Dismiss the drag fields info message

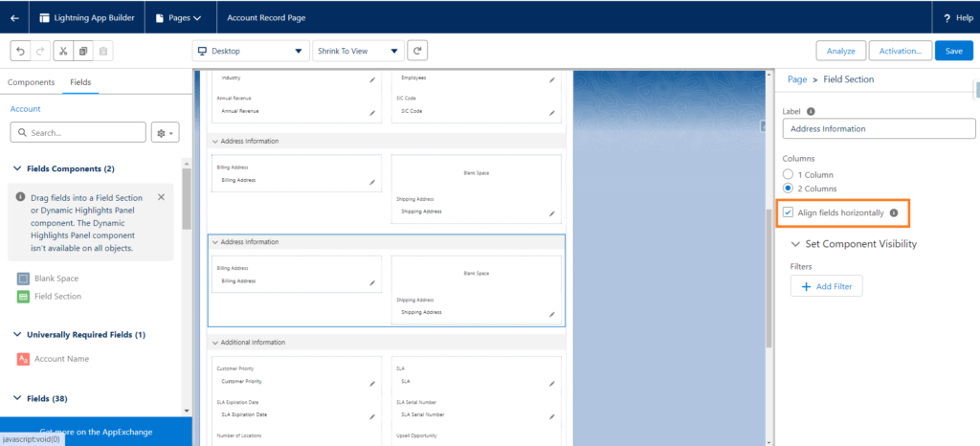point(161,197)
